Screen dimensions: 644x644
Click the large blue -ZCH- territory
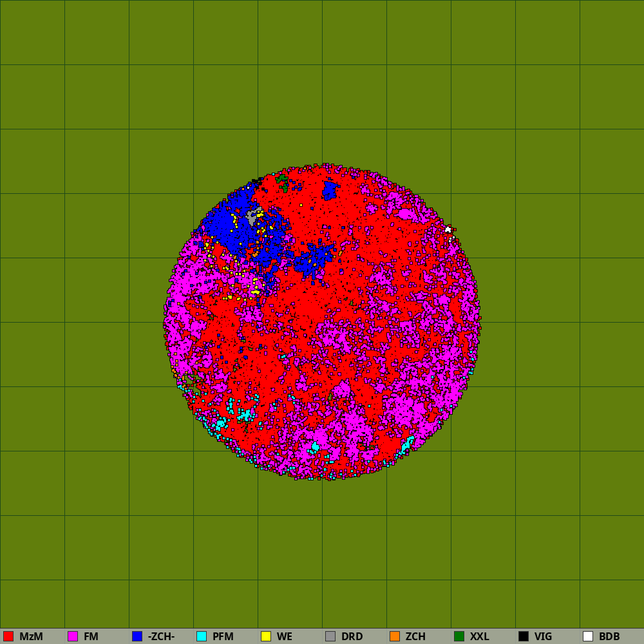click(x=230, y=228)
